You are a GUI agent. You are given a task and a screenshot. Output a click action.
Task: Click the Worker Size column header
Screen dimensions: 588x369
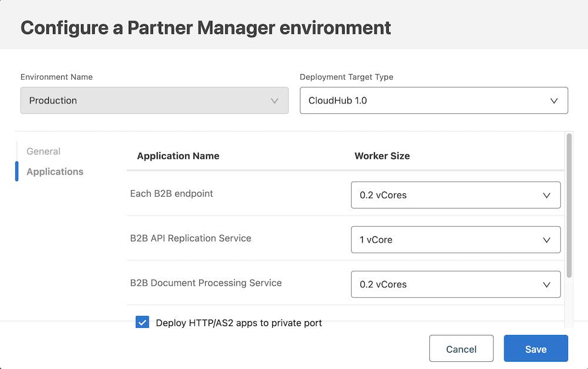pos(382,156)
